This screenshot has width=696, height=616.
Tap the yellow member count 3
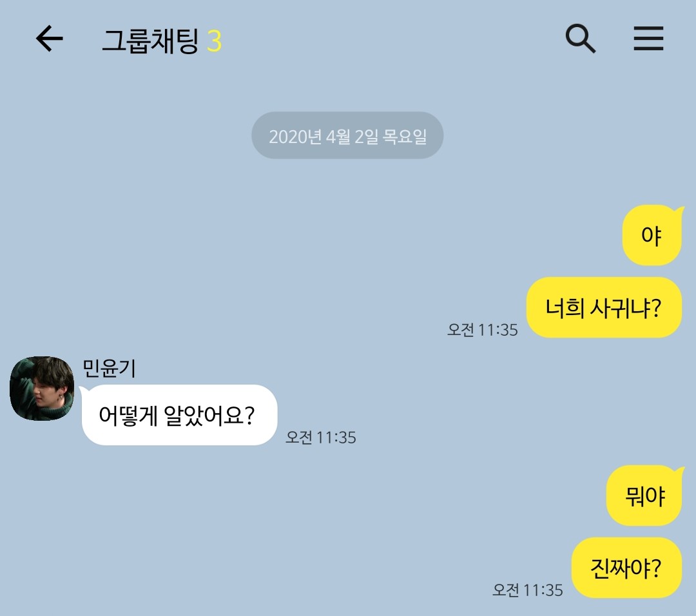pyautogui.click(x=214, y=41)
